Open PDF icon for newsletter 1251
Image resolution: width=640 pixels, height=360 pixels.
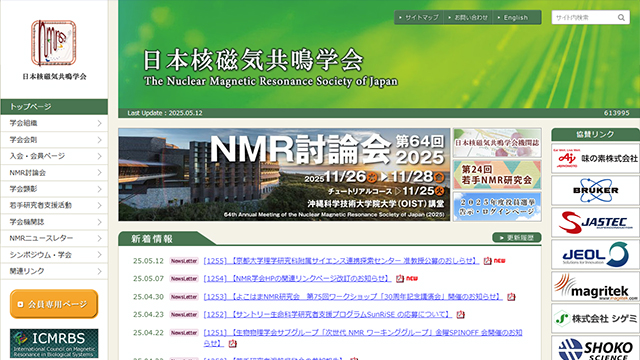click(232, 344)
